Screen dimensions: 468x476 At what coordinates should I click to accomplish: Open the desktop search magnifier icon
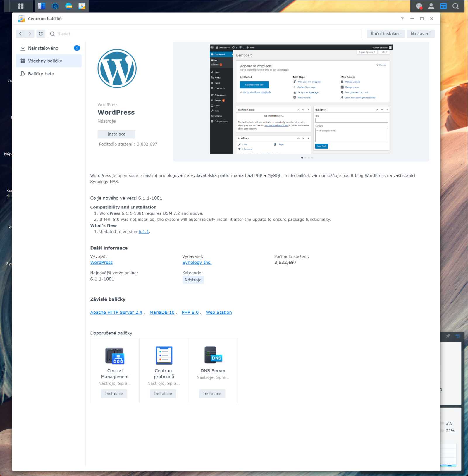(x=455, y=6)
